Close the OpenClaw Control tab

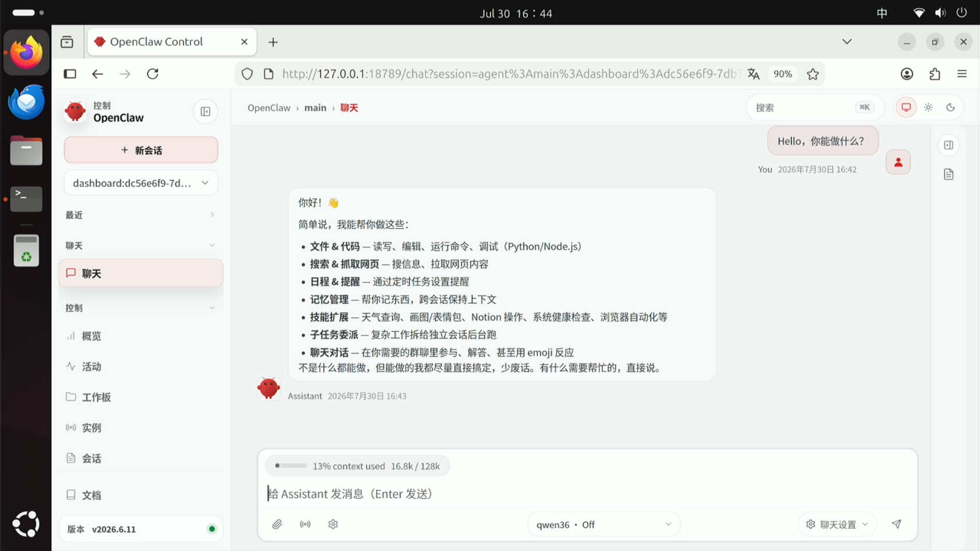(x=244, y=42)
